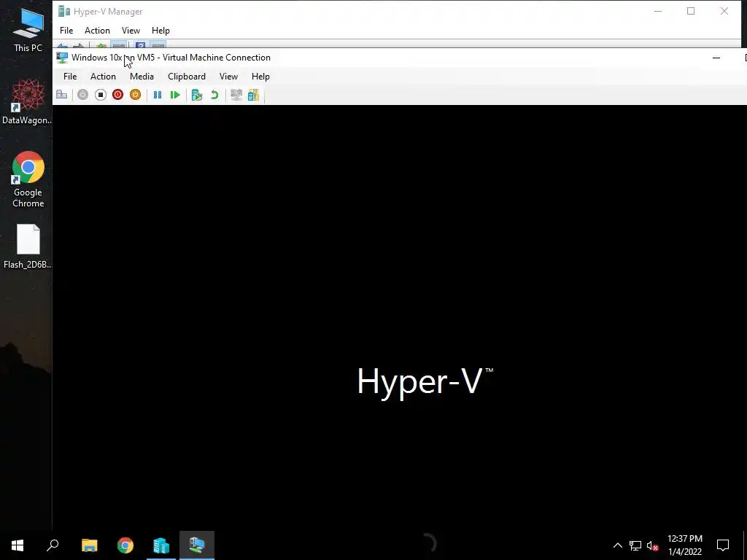Open Action menu in Virtual Machine Connection

pyautogui.click(x=103, y=76)
